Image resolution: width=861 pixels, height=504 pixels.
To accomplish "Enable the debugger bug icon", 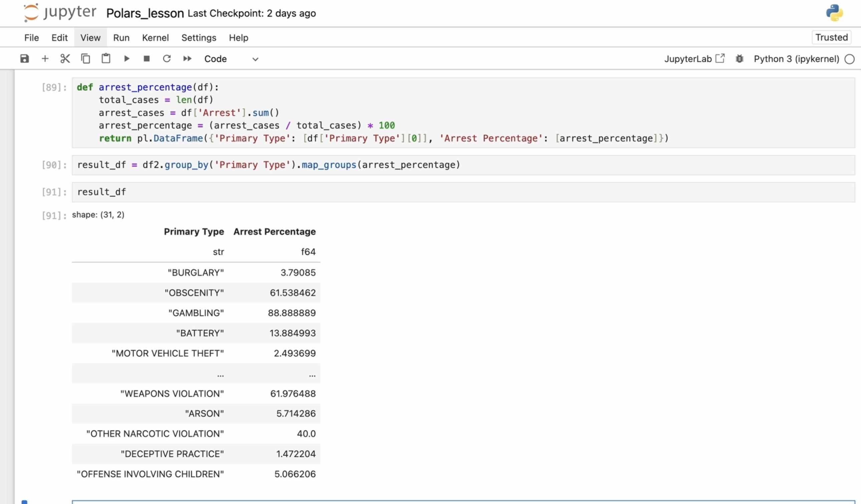I will pos(740,59).
